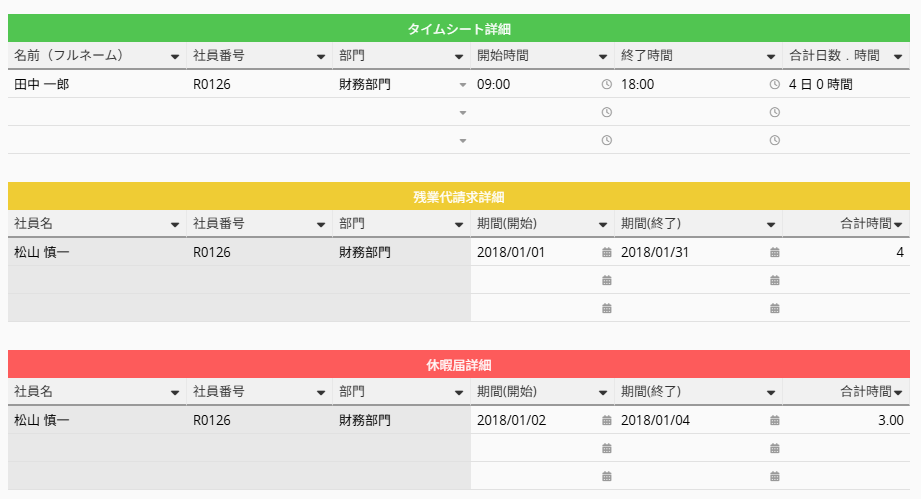
Task: Select the 残業代請求詳細 yellow header
Action: point(460,197)
